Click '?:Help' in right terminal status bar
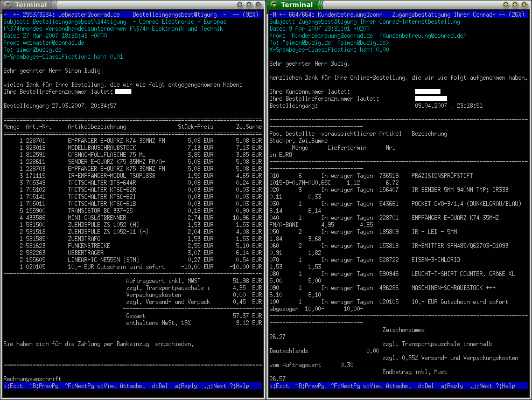This screenshot has width=532, height=400. (x=505, y=386)
